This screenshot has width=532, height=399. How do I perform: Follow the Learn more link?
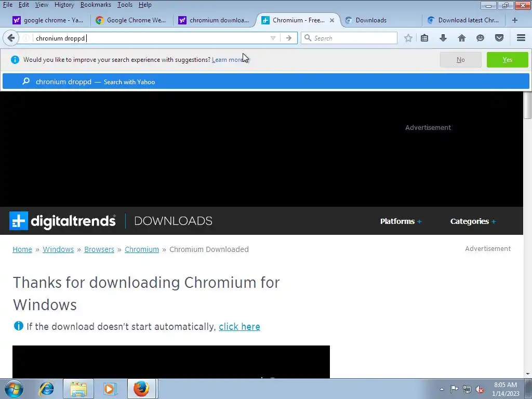tap(228, 60)
